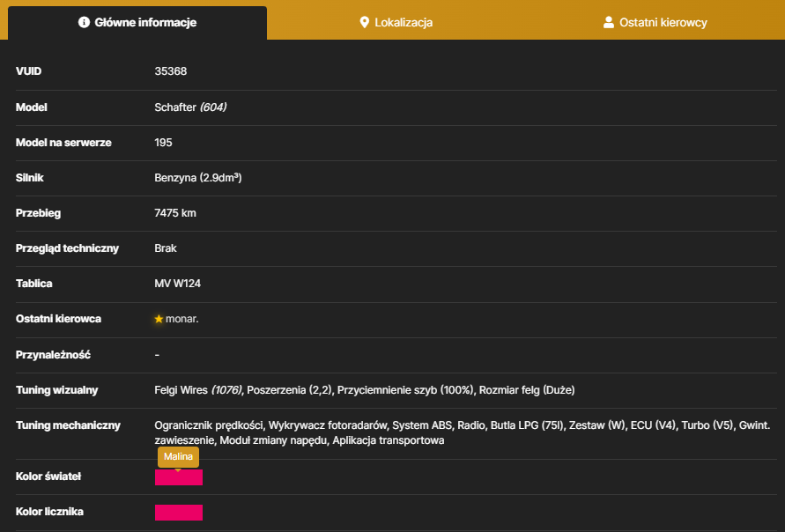
Task: Click Butla LPG (75l) entry
Action: click(527, 425)
